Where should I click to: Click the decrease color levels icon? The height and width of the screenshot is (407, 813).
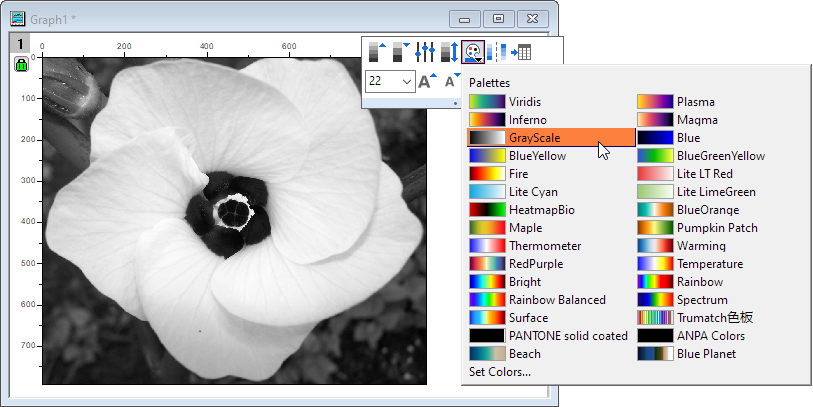[x=401, y=52]
